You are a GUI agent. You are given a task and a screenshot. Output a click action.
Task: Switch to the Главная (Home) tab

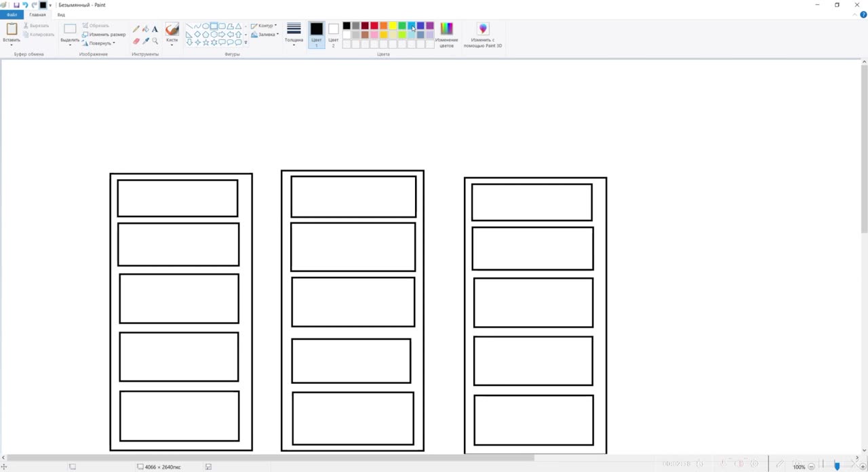[37, 14]
